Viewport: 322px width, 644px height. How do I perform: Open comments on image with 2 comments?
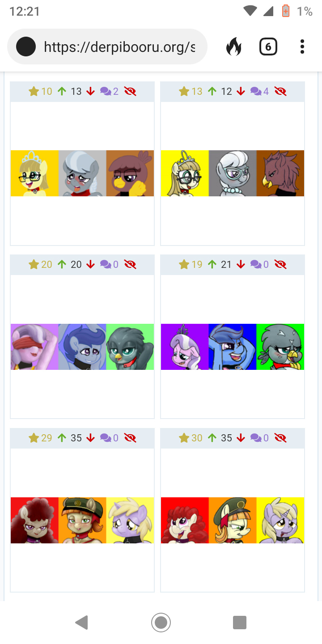pos(110,92)
